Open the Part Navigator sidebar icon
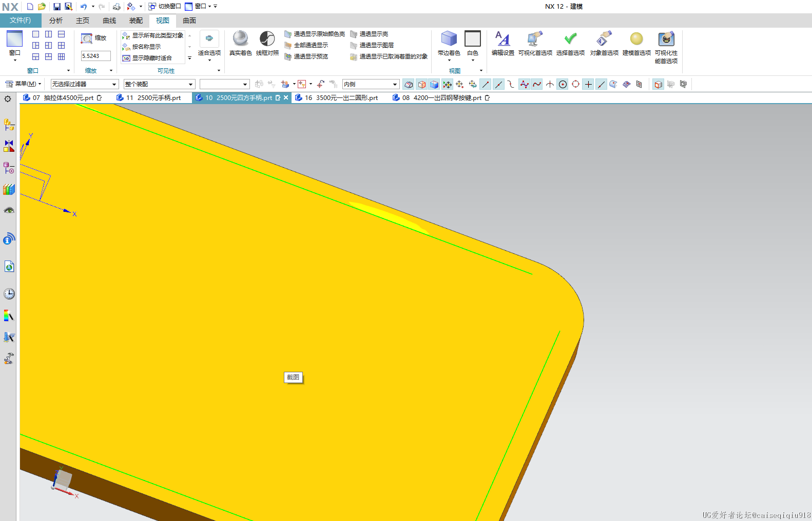Image resolution: width=812 pixels, height=521 pixels. tap(9, 168)
